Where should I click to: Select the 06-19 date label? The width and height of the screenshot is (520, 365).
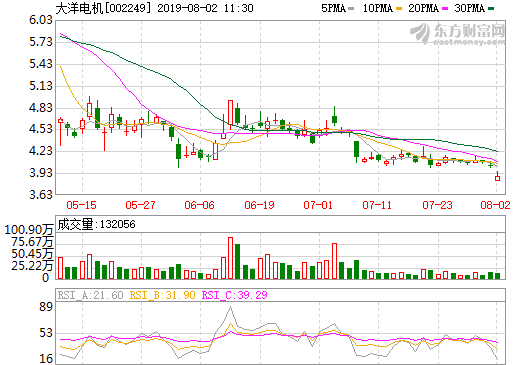point(259,205)
